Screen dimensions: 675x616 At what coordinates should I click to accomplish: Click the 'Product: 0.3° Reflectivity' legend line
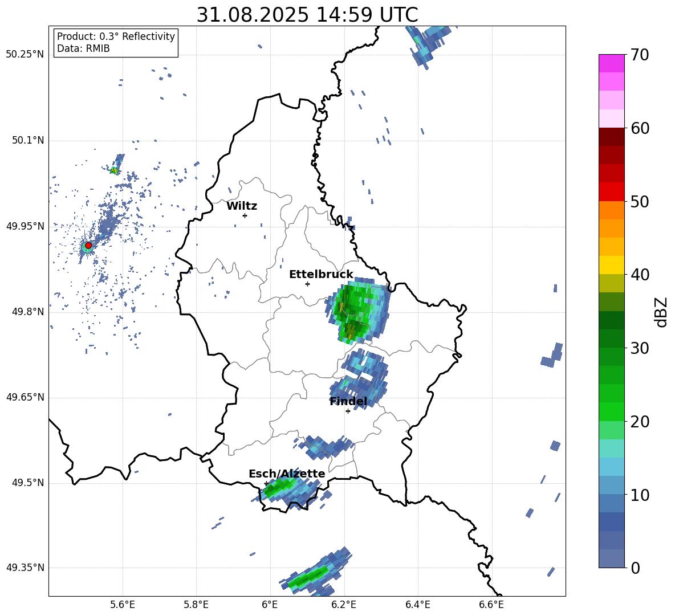click(116, 36)
